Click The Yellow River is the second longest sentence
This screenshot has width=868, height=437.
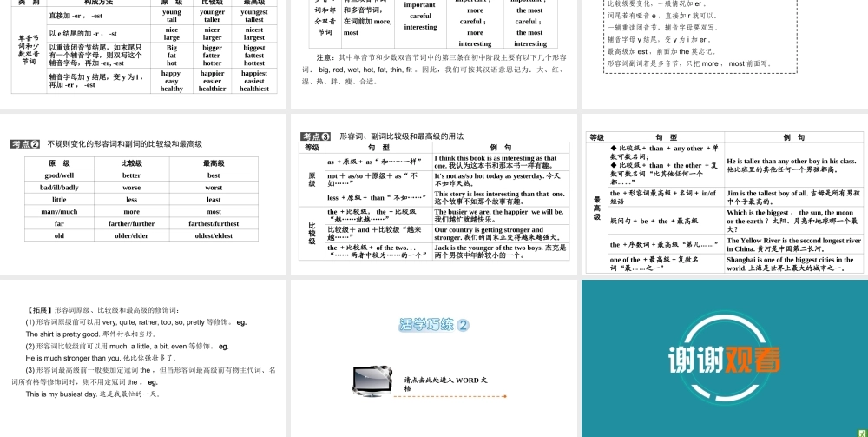(x=794, y=244)
